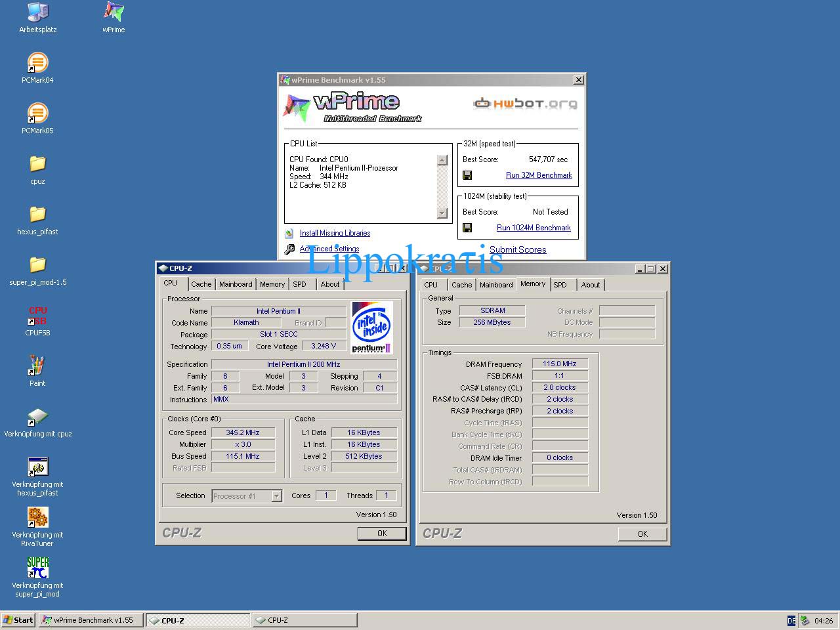Click DRAM Frequency value 115.0 MHz
This screenshot has width=840, height=630.
point(560,364)
